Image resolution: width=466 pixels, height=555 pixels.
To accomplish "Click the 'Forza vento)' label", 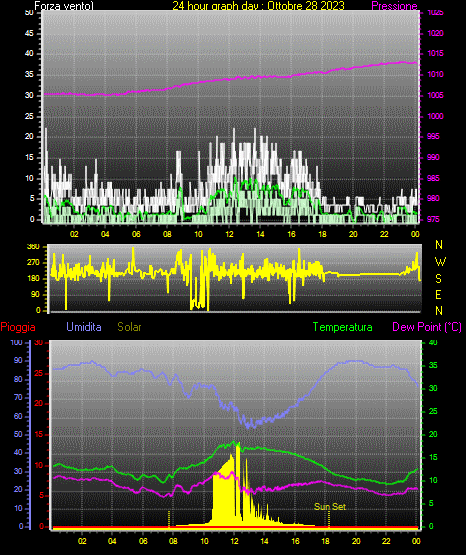I will pyautogui.click(x=64, y=6).
